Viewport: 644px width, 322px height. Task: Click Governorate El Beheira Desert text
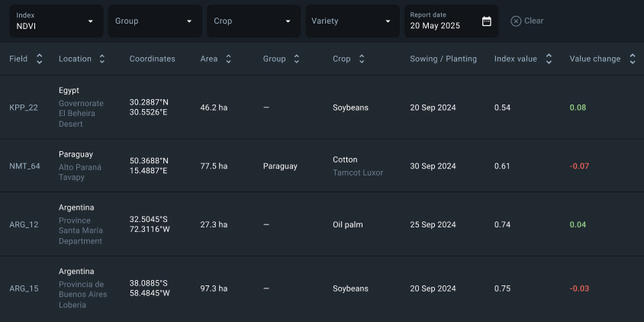[x=82, y=114]
